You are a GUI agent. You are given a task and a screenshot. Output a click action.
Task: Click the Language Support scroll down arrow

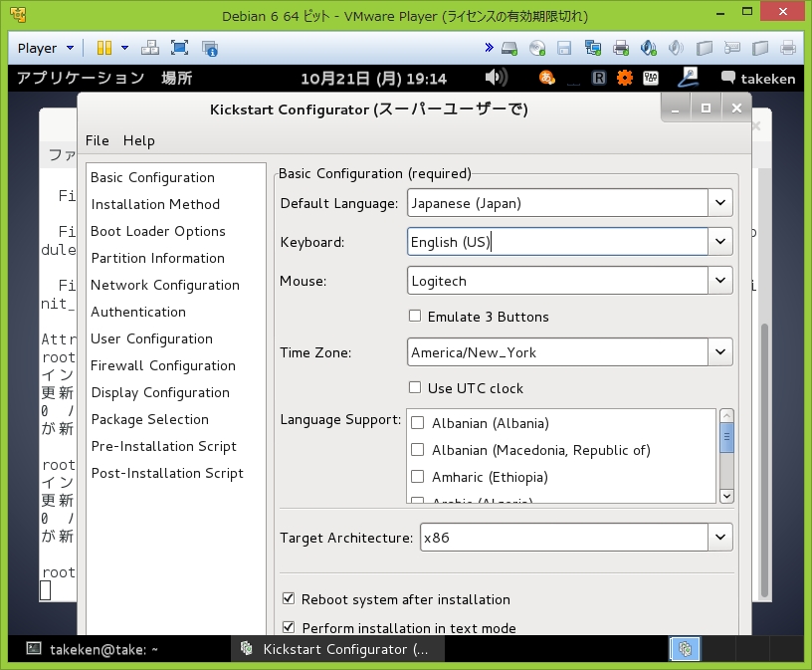(727, 496)
